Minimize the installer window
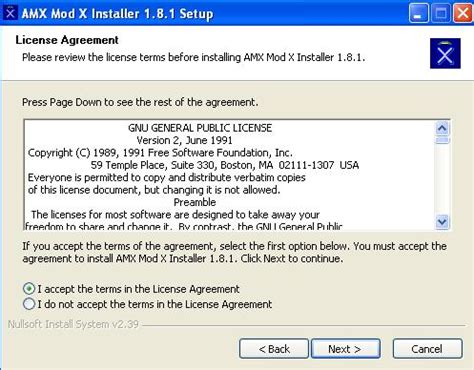The width and height of the screenshot is (474, 370). 418,13
